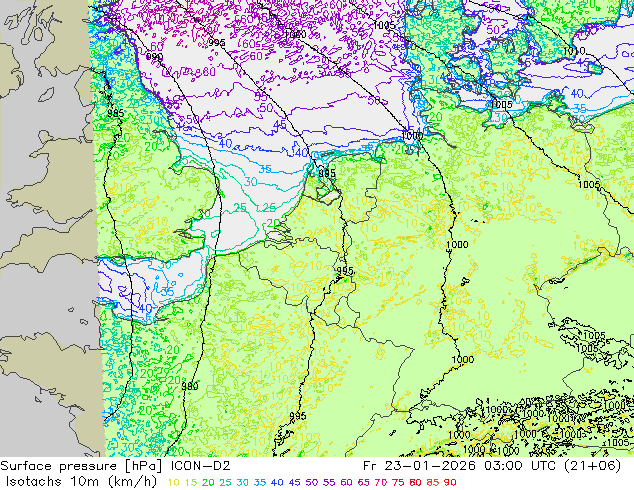Select cyan legend value 30 in the Isotachs legend
Viewport: 634px width, 490px height.
click(x=243, y=482)
